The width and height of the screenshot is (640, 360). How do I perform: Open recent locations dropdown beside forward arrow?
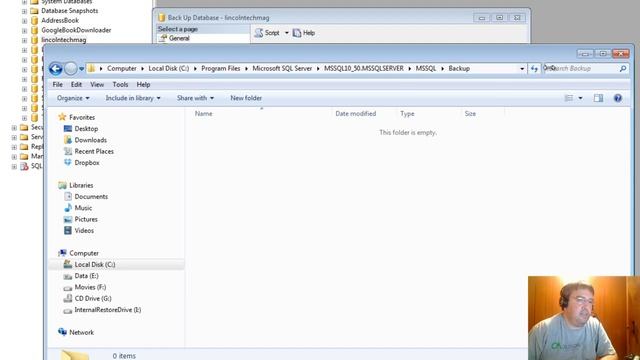click(x=82, y=69)
